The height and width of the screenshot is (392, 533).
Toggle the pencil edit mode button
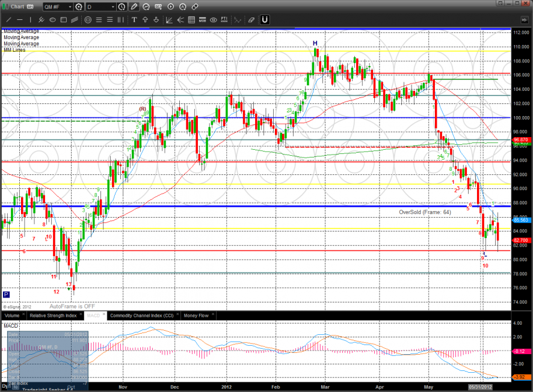pos(134,7)
